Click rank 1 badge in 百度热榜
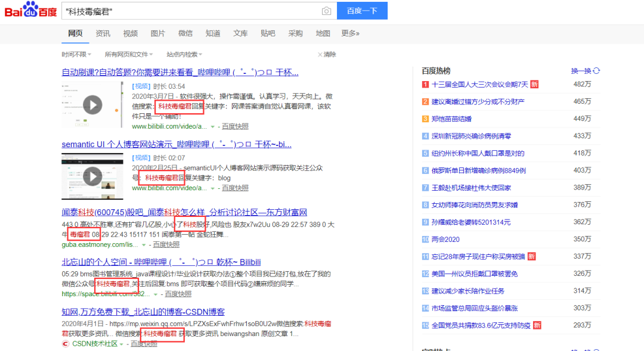The height and width of the screenshot is (351, 644). [425, 84]
